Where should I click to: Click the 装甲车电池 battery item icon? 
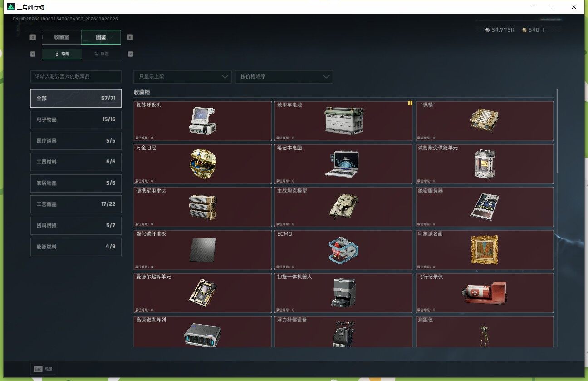(x=344, y=121)
